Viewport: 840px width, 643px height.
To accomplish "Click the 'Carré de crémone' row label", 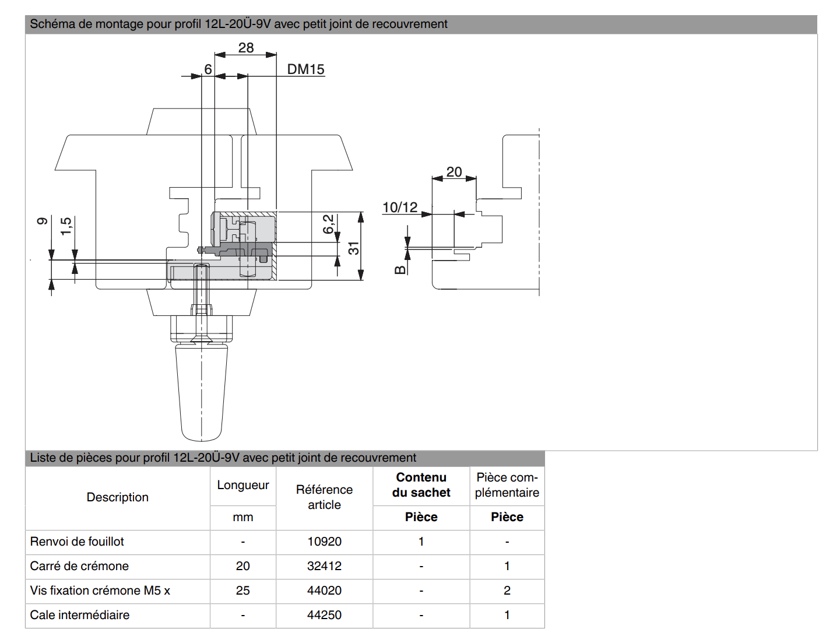I will 79,566.
